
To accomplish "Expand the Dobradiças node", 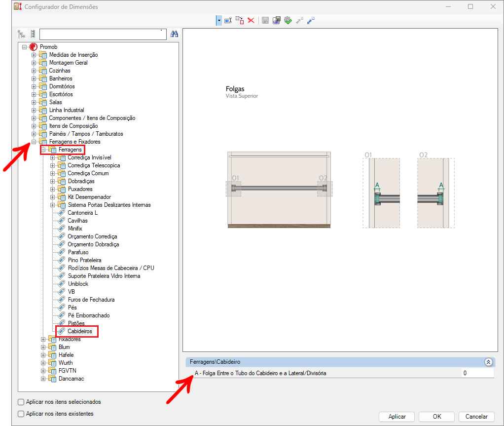I will pyautogui.click(x=52, y=181).
